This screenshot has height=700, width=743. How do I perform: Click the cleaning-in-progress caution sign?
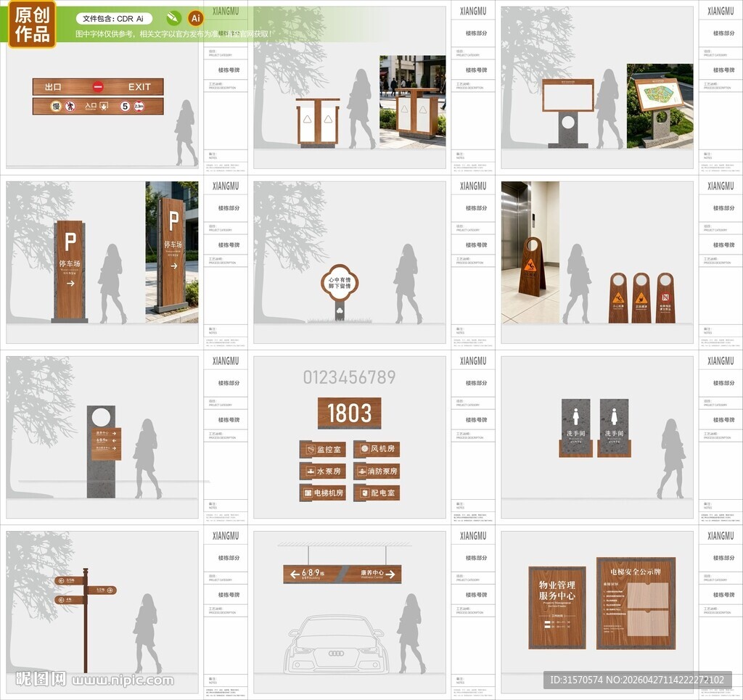641,298
